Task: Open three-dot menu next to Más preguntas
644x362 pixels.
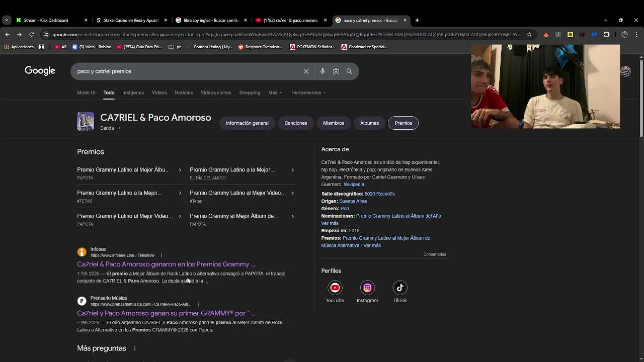Action: tap(134, 348)
